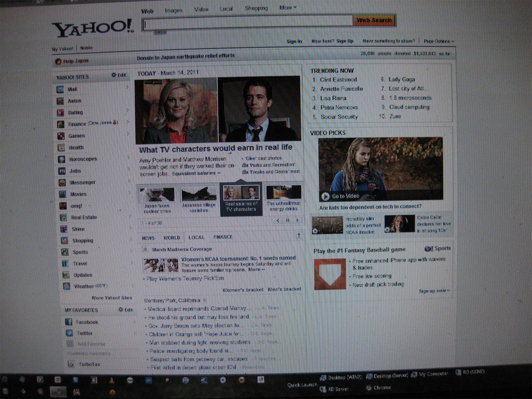
Task: Select the Shopping search tab
Action: (x=256, y=8)
